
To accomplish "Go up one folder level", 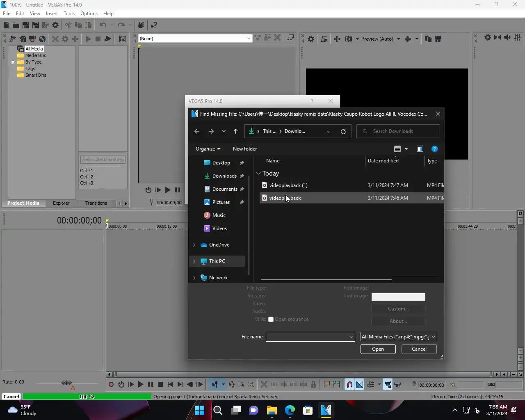I will 235,131.
